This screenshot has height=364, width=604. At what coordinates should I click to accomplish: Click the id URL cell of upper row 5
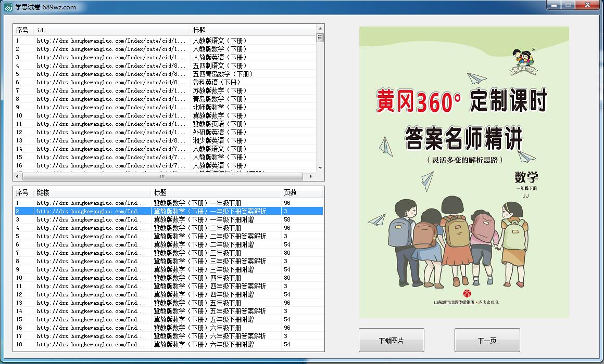[x=111, y=74]
